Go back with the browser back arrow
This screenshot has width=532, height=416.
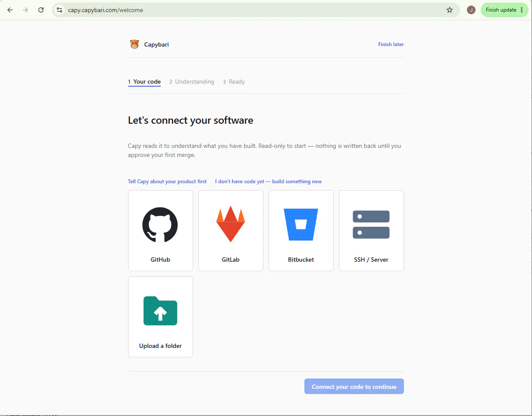pos(10,10)
